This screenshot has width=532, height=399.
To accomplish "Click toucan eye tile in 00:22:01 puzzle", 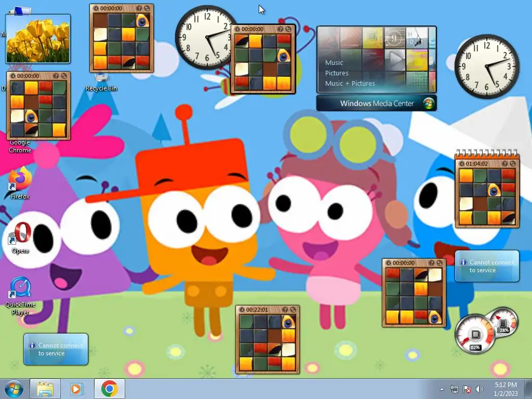I will 288,322.
